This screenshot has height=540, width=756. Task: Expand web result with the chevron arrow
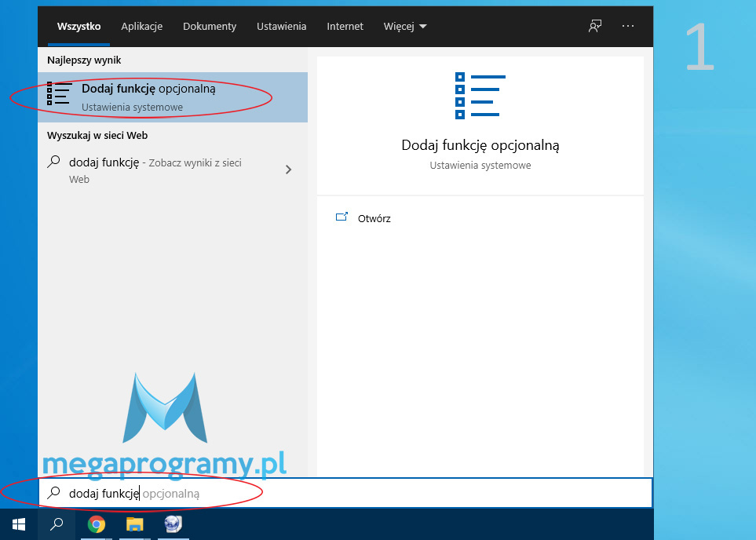point(288,170)
